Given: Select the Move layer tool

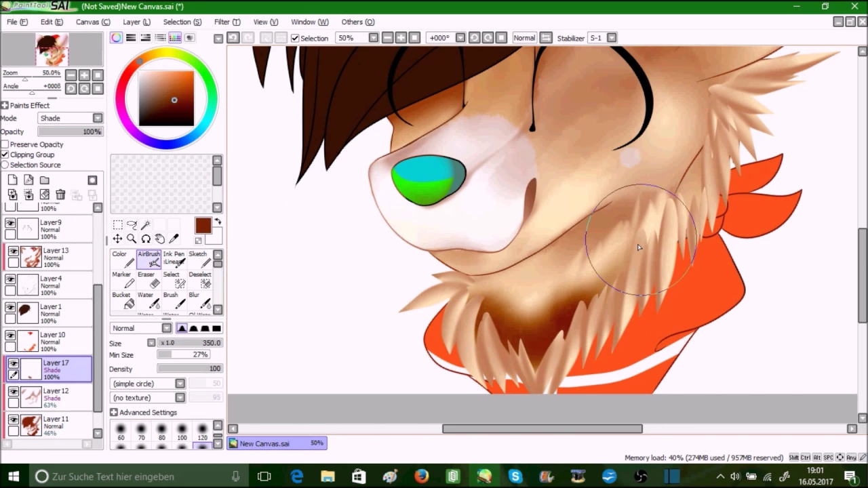Looking at the screenshot, I should [x=117, y=239].
